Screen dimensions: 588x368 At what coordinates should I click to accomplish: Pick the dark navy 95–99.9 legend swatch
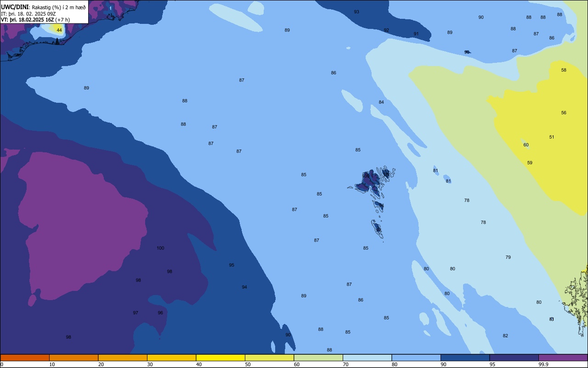click(514, 357)
